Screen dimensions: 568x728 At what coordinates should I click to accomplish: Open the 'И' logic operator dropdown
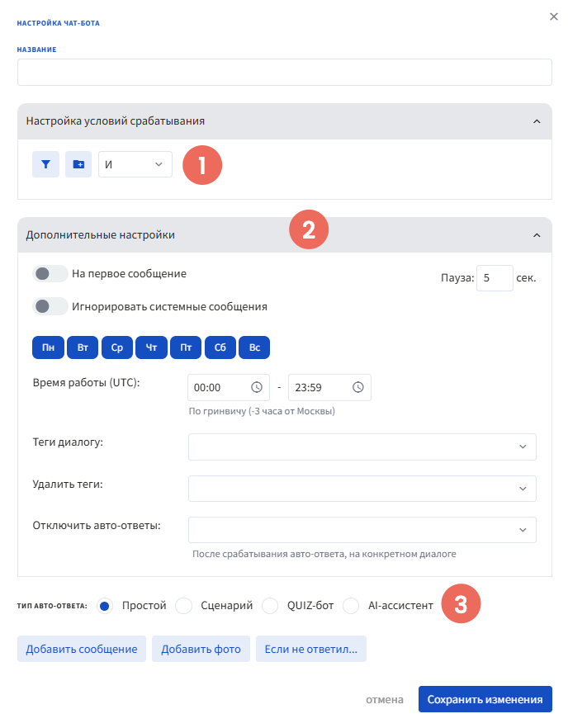click(x=135, y=164)
